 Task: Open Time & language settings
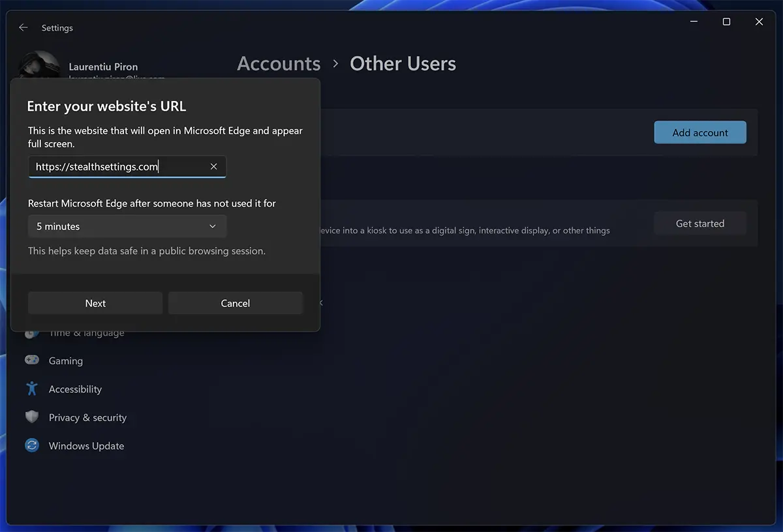coord(86,332)
